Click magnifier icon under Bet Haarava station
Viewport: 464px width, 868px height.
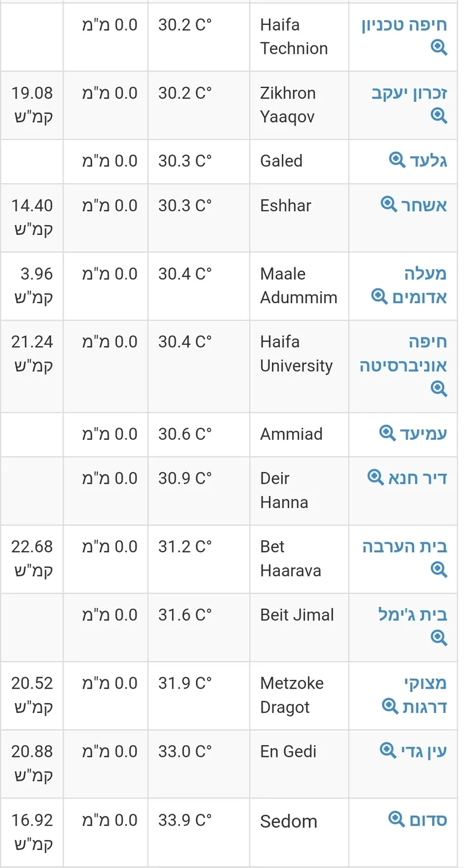point(439,570)
